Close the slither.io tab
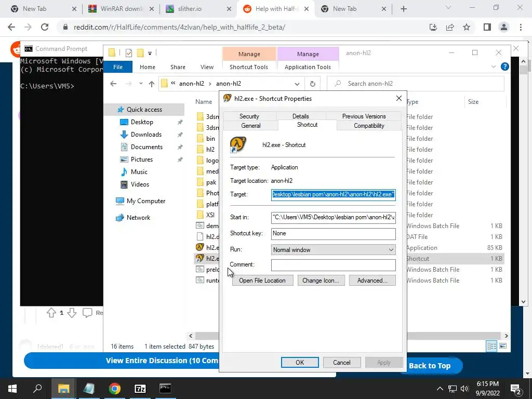532x399 pixels. pos(229,9)
